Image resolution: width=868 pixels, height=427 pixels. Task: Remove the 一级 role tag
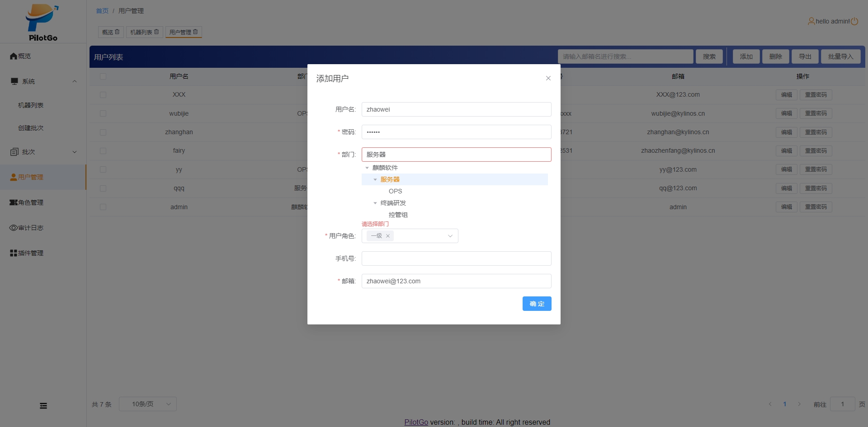click(388, 236)
